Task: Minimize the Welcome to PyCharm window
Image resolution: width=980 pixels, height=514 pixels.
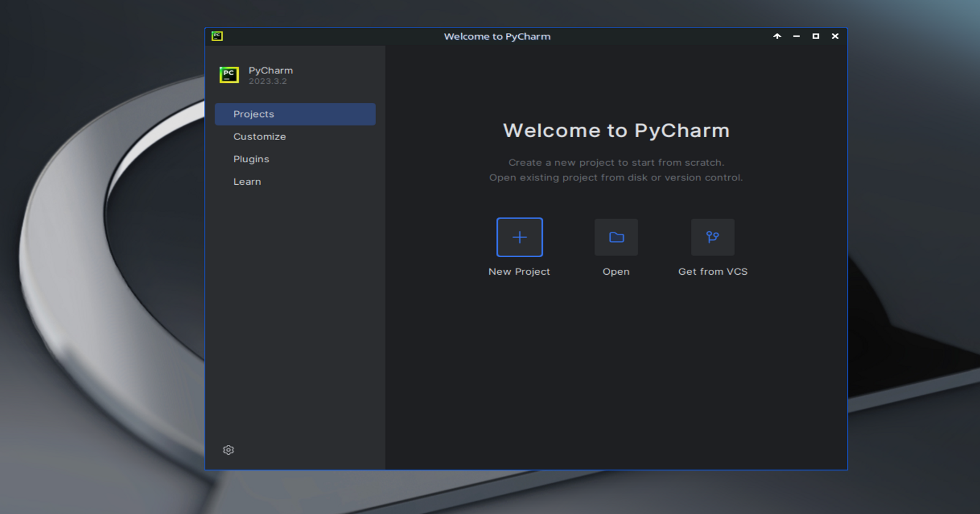Action: pos(796,36)
